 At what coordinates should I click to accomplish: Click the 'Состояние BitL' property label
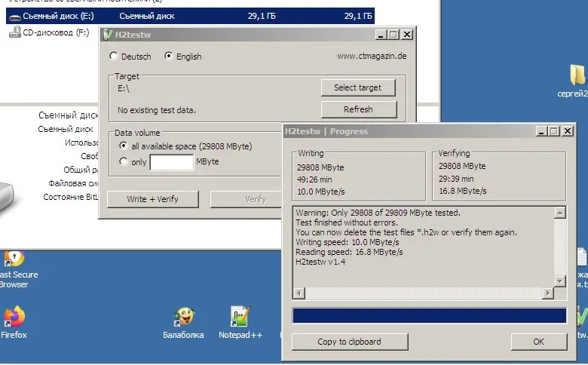(71, 197)
